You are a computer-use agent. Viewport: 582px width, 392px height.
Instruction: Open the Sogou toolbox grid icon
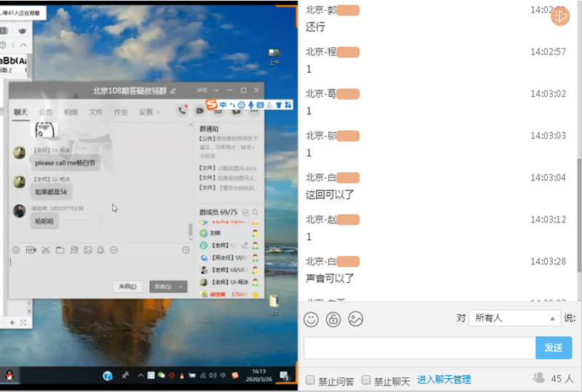tap(288, 105)
